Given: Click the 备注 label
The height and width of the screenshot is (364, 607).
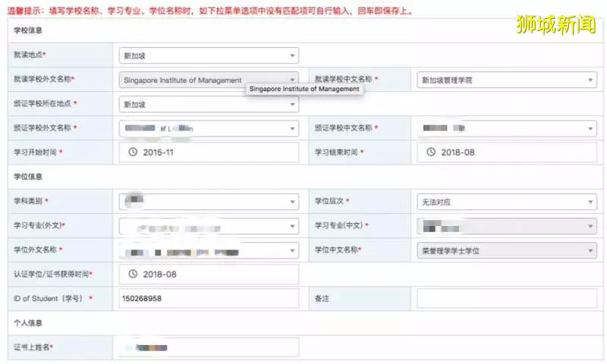Looking at the screenshot, I should click(322, 298).
